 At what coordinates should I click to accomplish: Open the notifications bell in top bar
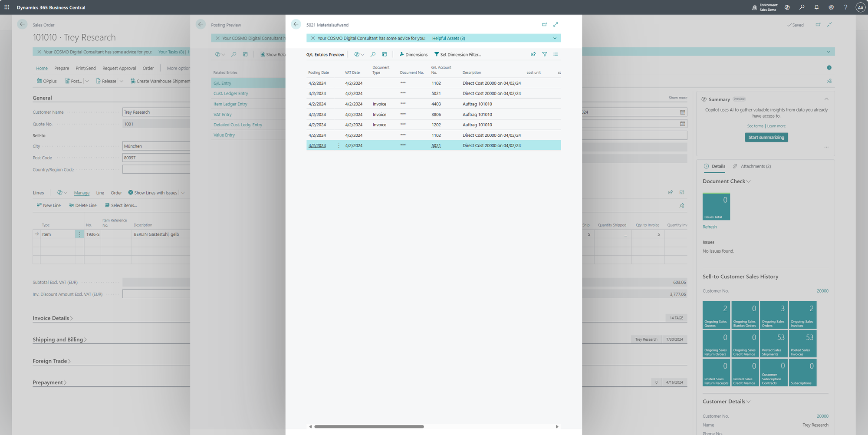tap(816, 7)
